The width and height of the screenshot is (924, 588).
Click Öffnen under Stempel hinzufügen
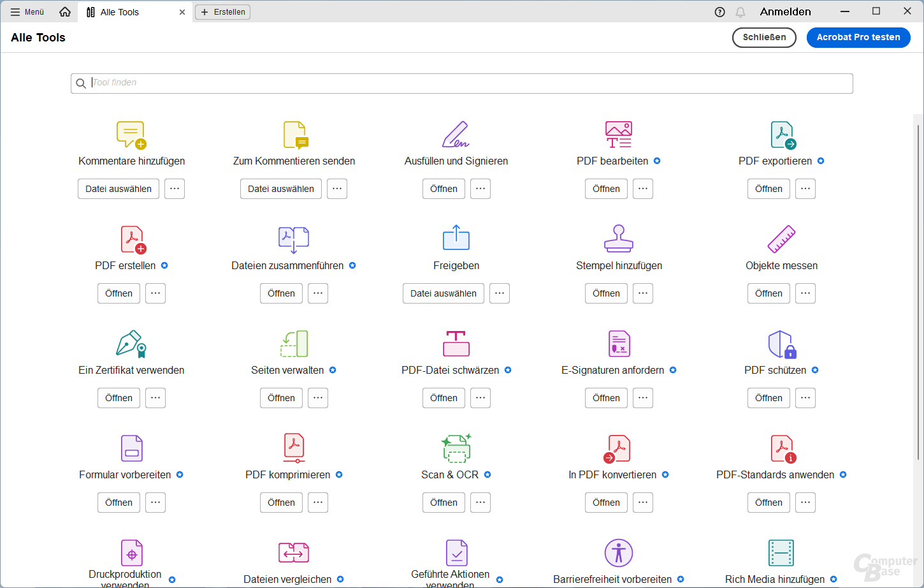pos(606,293)
